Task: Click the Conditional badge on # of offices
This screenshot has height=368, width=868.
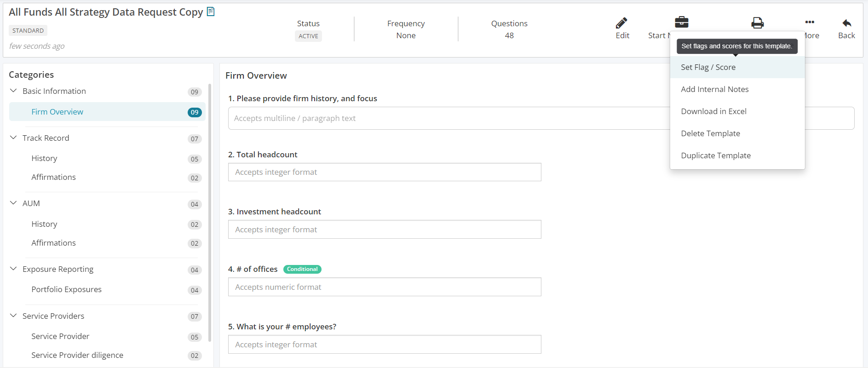Action: coord(302,269)
